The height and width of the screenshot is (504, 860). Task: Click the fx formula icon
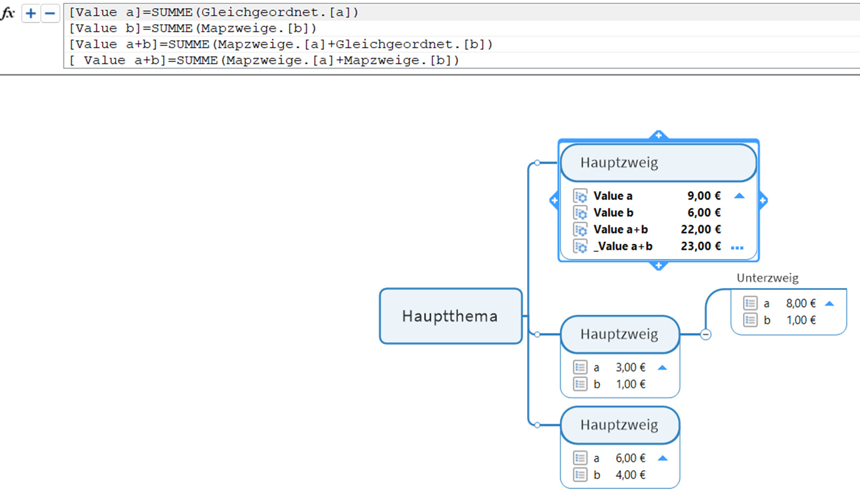click(8, 13)
